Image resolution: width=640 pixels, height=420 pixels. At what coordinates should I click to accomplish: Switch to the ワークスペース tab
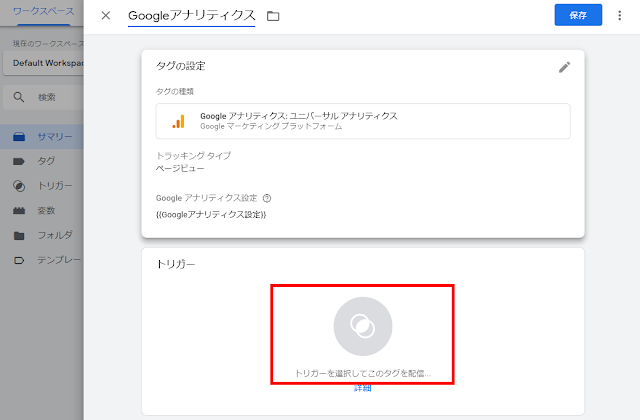pos(43,11)
